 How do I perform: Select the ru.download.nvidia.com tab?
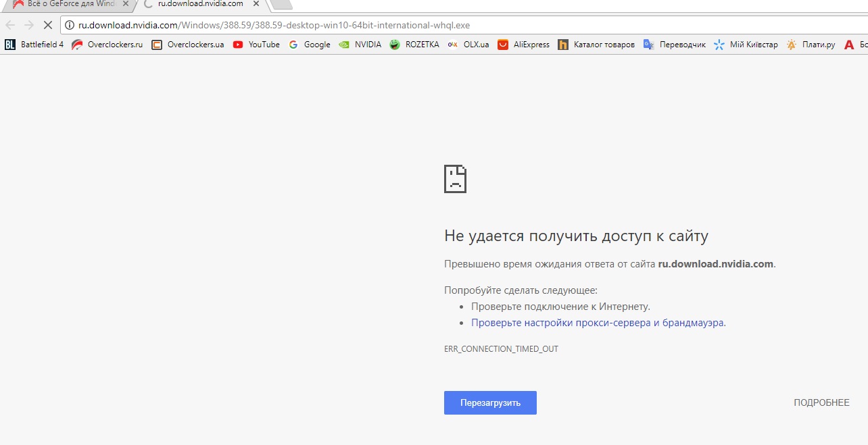pyautogui.click(x=201, y=4)
